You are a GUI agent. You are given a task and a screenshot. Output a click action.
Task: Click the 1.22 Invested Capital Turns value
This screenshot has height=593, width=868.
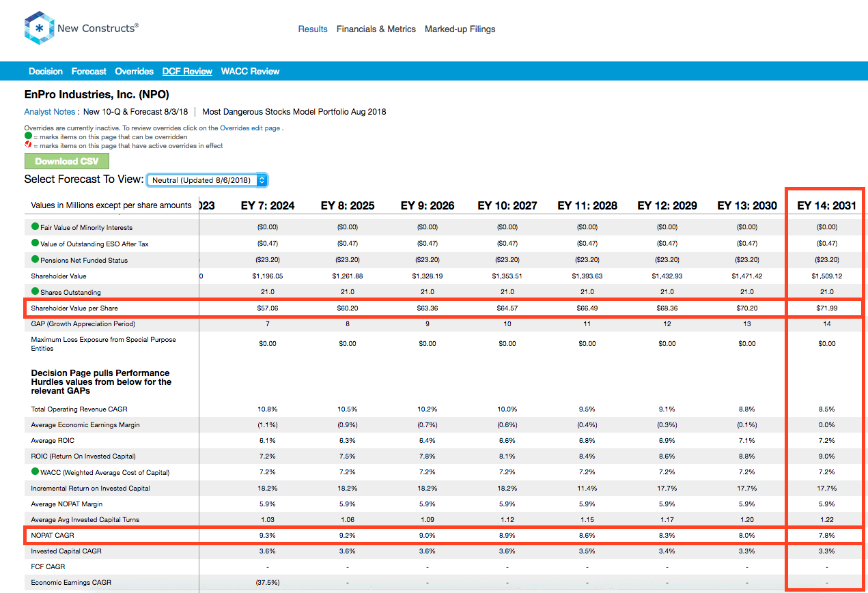[827, 519]
